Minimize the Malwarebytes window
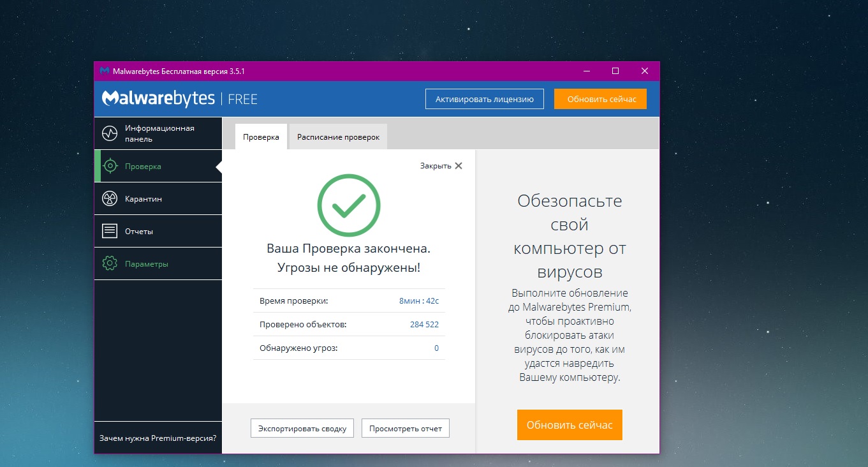The width and height of the screenshot is (868, 467). 585,71
